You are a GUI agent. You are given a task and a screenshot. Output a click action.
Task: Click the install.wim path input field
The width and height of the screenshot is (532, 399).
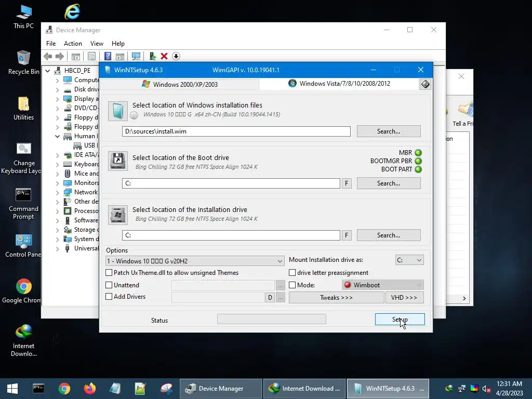pos(236,131)
